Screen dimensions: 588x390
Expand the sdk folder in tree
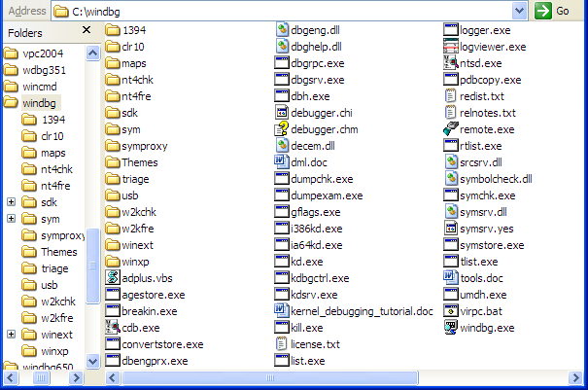(x=11, y=202)
